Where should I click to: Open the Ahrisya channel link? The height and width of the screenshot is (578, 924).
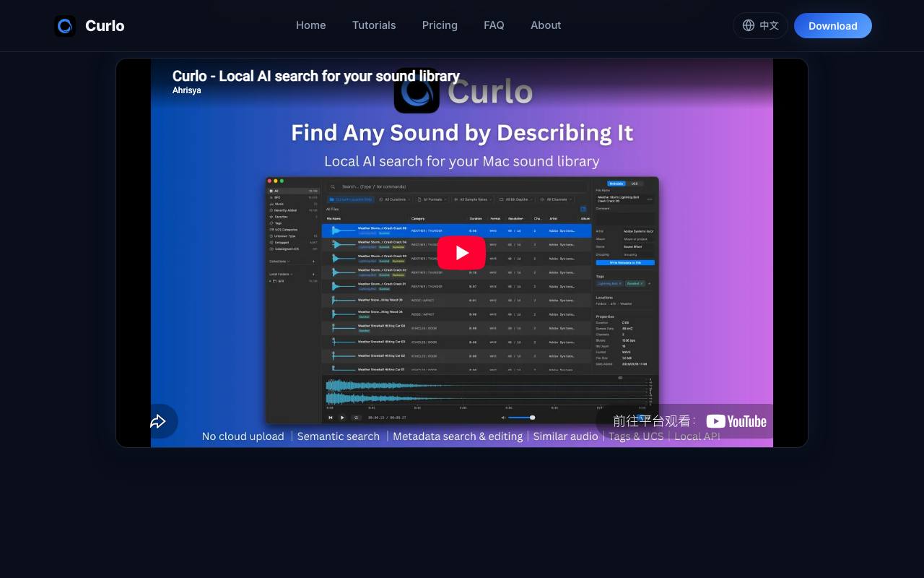187,90
